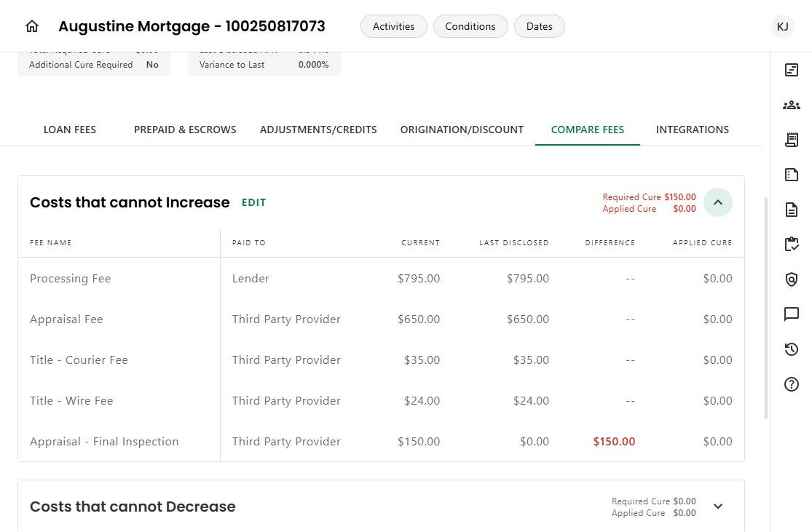Open the comments chat icon in sidebar
Screen dimensions: 812x532
tap(792, 314)
